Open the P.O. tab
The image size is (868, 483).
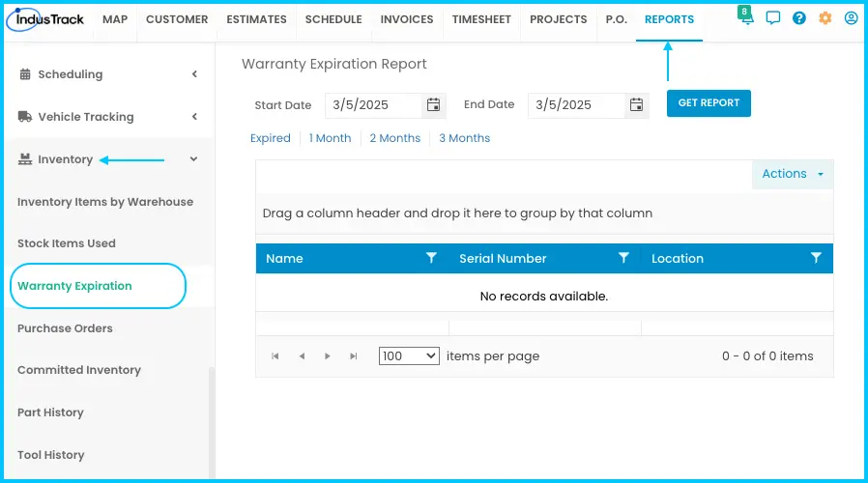point(616,19)
